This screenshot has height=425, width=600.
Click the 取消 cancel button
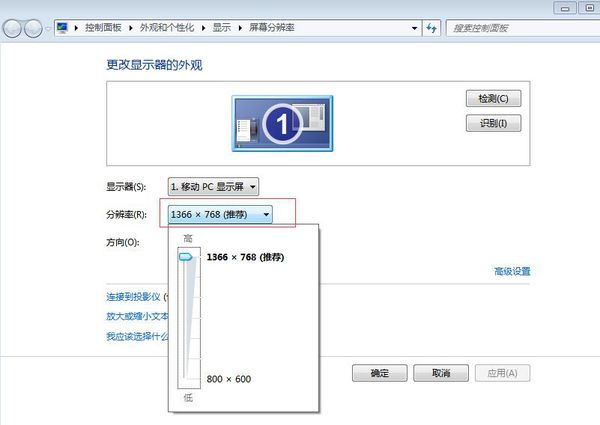(440, 373)
